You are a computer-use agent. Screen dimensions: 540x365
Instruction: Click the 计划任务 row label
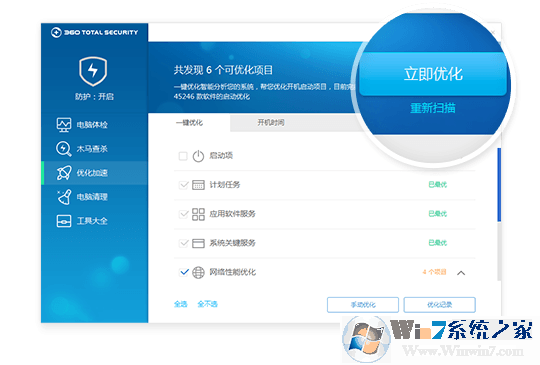(x=225, y=185)
